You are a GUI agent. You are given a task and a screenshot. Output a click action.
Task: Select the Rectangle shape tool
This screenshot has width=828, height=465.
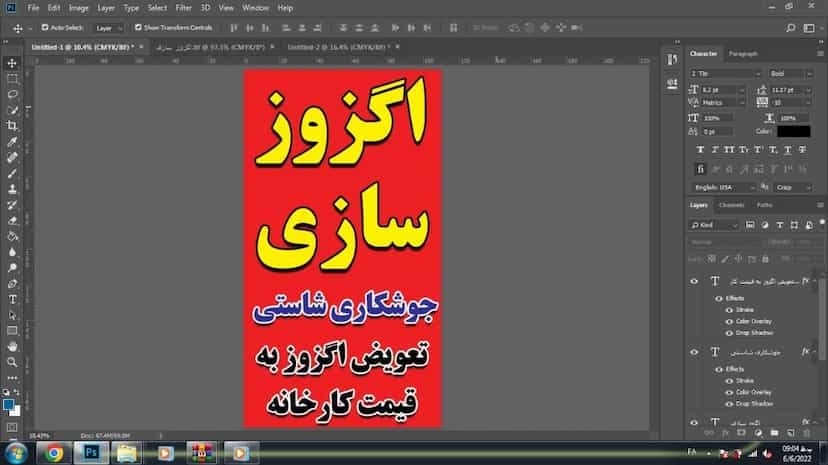[12, 331]
